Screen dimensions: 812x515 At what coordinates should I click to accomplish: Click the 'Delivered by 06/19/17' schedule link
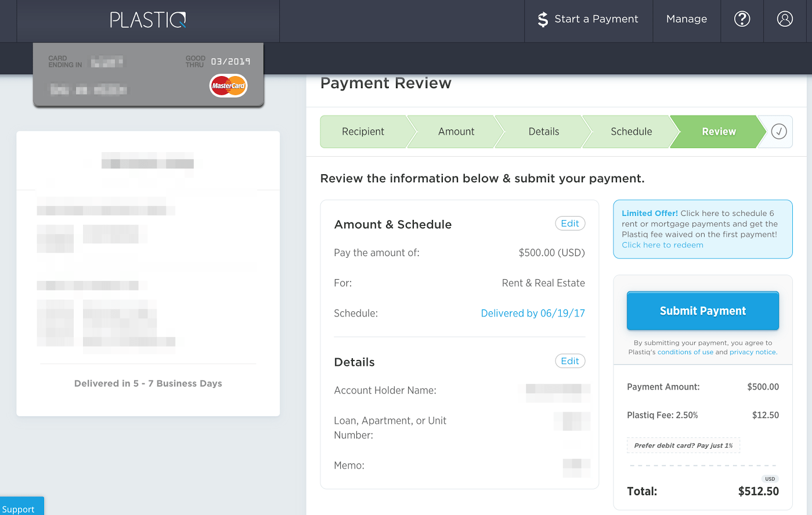click(533, 314)
